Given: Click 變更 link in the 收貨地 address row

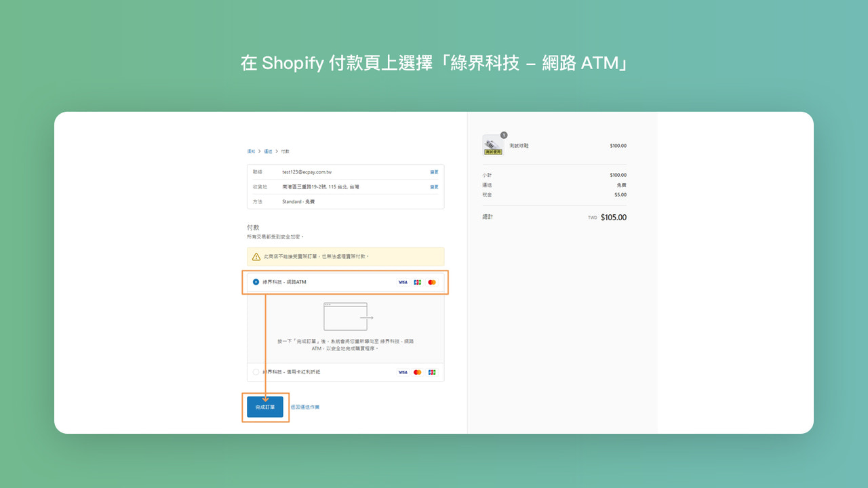Looking at the screenshot, I should (x=434, y=187).
